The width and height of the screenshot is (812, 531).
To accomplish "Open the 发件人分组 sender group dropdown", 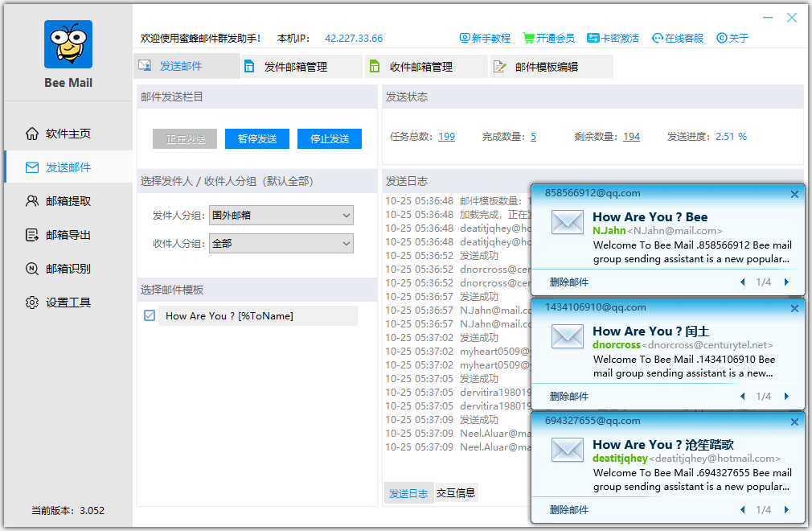I will click(281, 215).
